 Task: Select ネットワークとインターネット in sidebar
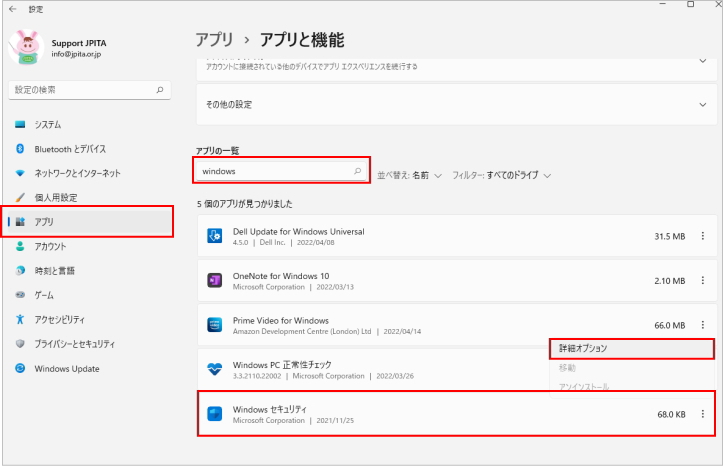pos(76,173)
